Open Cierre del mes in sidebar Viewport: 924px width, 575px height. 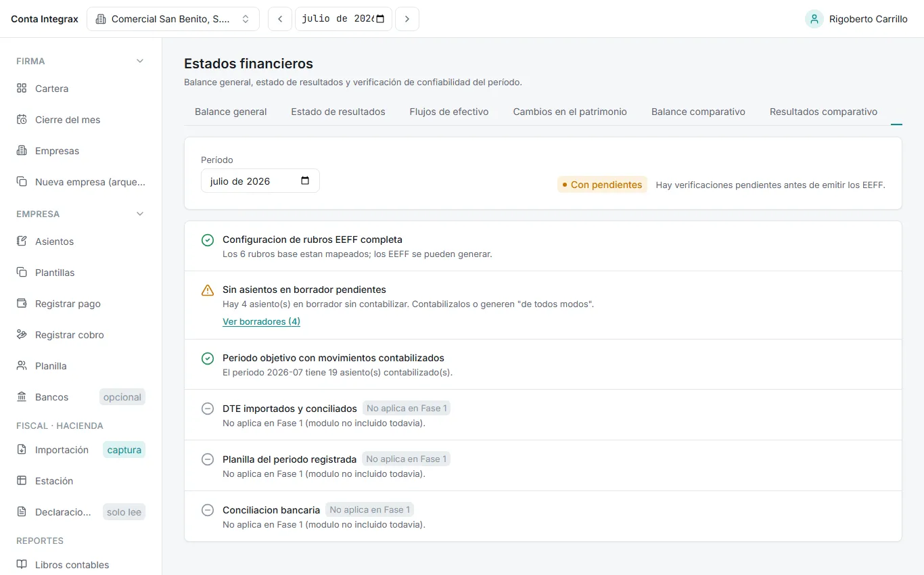click(x=80, y=120)
